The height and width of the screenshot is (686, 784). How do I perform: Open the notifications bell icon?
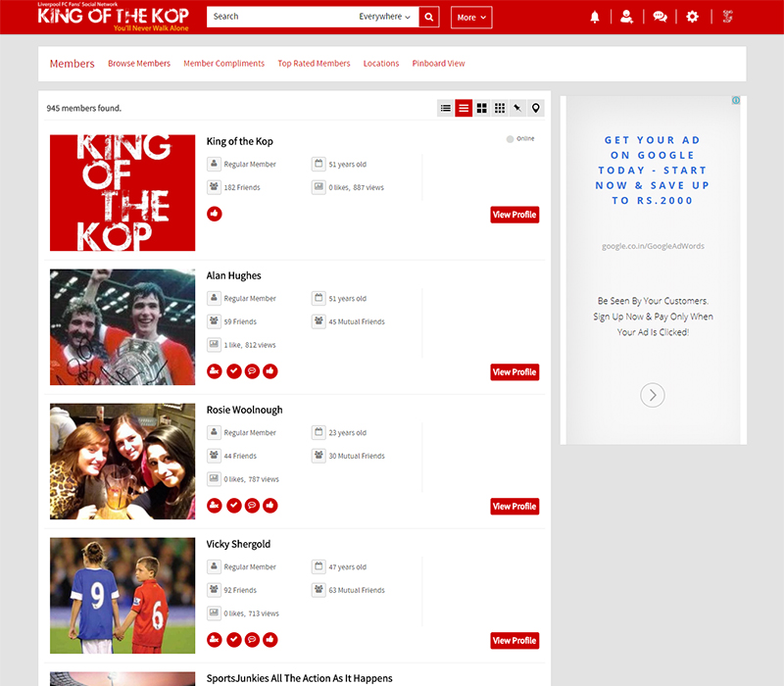[x=595, y=17]
